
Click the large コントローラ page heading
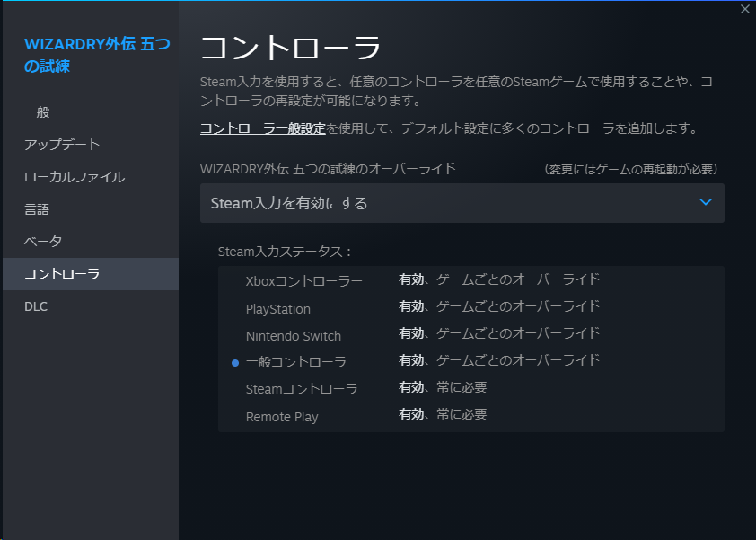[291, 48]
